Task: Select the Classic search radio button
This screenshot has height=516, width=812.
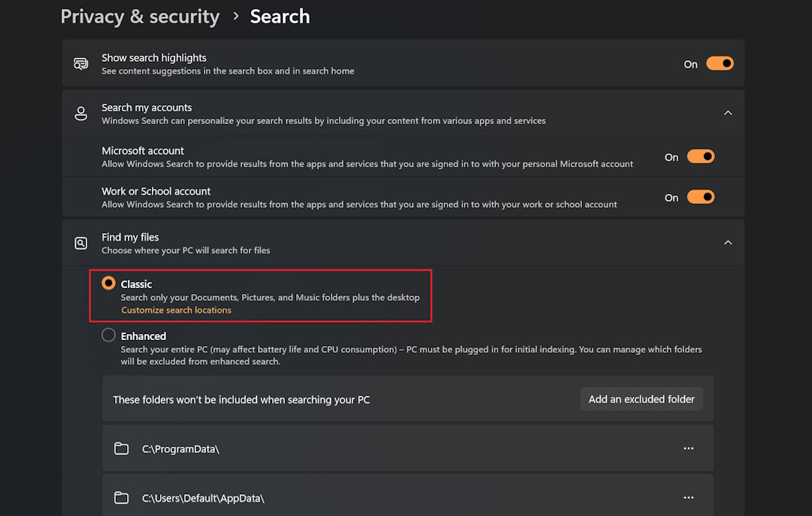Action: coord(109,284)
